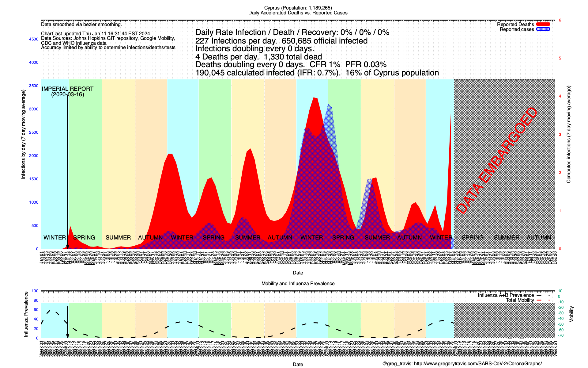Click the 3500 tick on infections axis
Image resolution: width=588 pixels, height=368 pixels.
coord(34,86)
